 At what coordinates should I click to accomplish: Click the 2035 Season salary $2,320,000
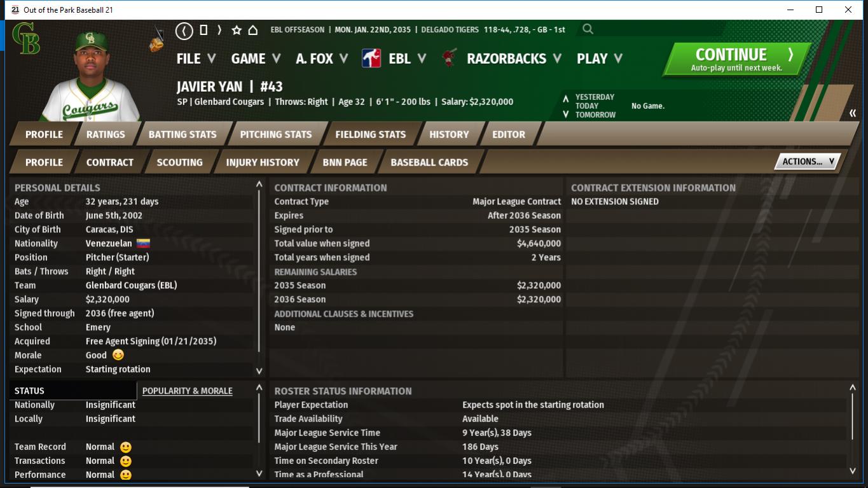click(539, 286)
